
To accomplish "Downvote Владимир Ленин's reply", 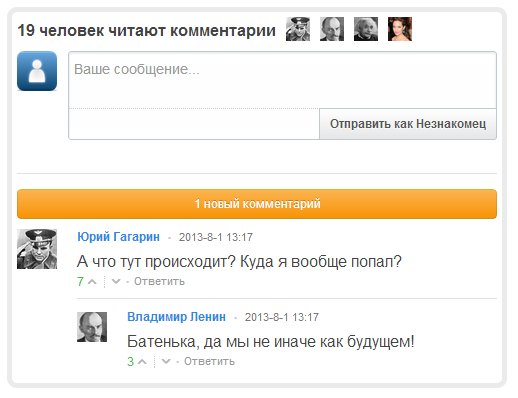I will click(x=166, y=361).
